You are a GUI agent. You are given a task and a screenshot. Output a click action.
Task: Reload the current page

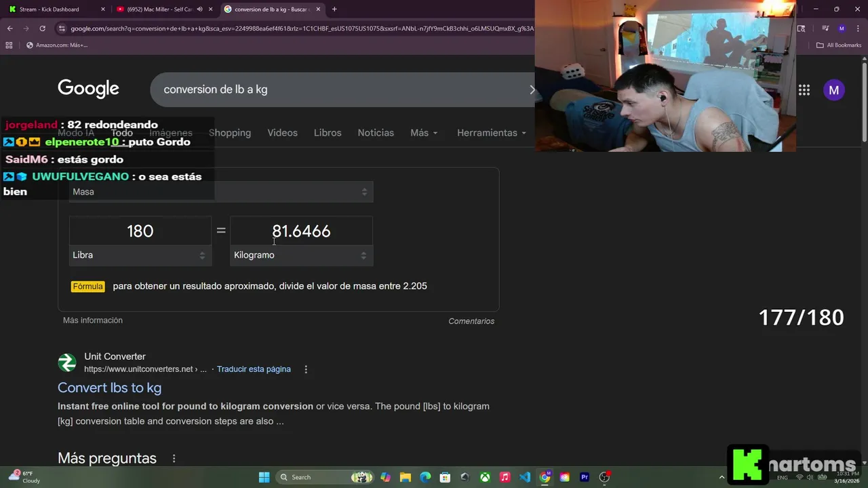[42, 28]
